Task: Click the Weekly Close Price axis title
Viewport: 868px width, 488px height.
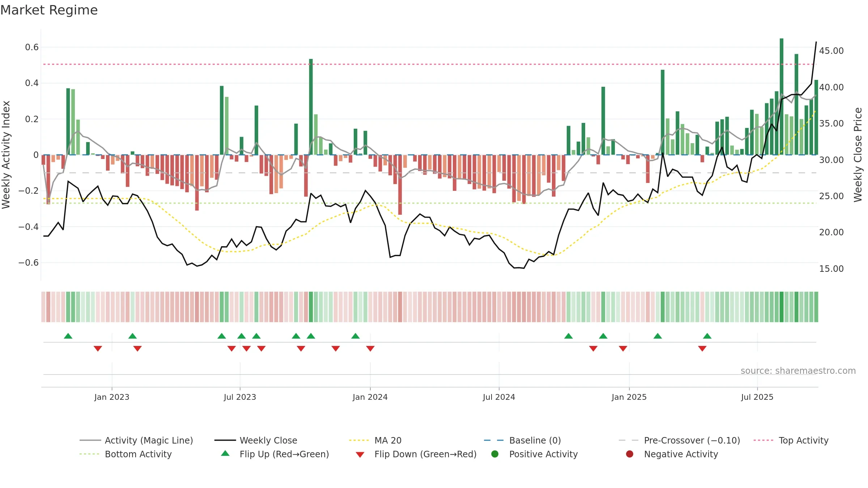Action: (x=858, y=155)
